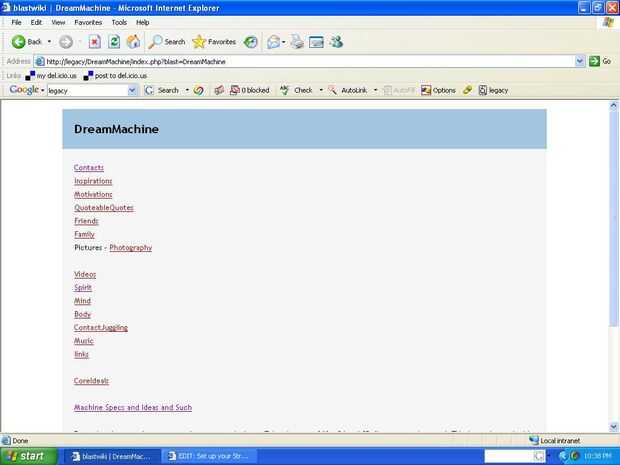This screenshot has width=620, height=465.
Task: Open the QuoteableQuotes link
Action: coord(104,208)
